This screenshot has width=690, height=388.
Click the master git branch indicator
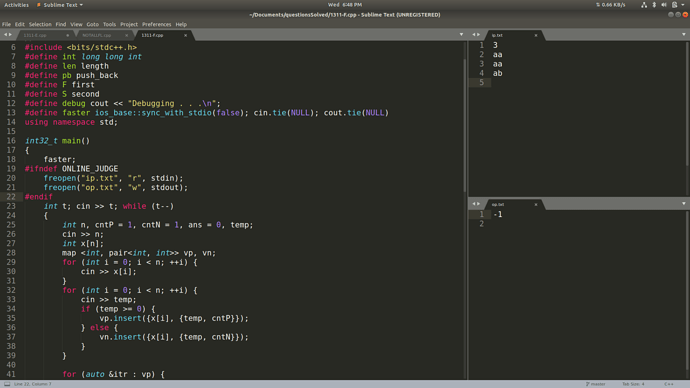click(595, 384)
